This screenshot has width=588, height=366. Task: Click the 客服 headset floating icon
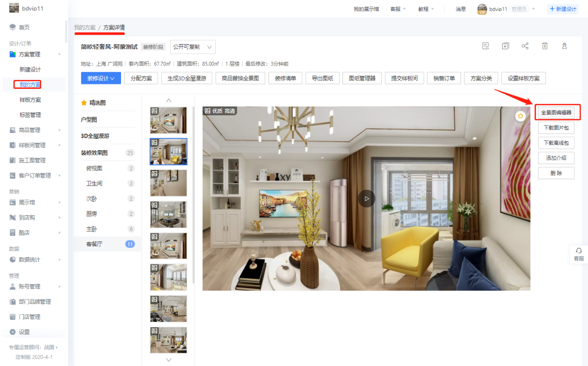579,254
